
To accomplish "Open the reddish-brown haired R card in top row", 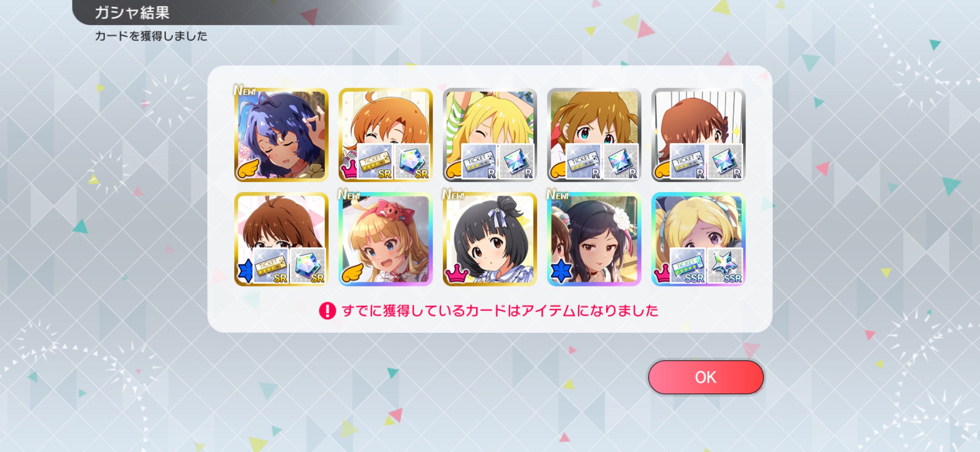I will (698, 135).
